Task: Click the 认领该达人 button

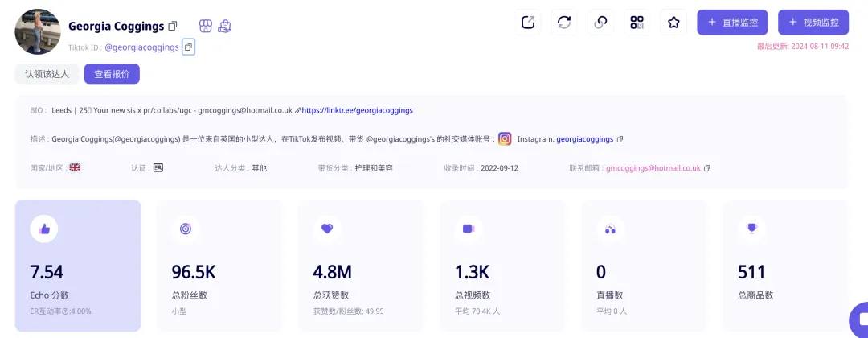Action: [47, 74]
